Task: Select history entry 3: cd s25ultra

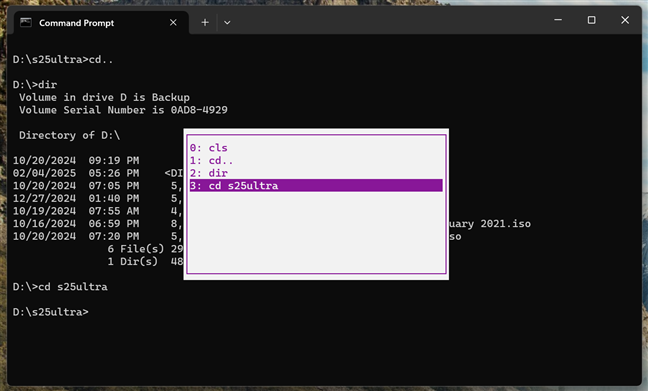Action: (316, 186)
